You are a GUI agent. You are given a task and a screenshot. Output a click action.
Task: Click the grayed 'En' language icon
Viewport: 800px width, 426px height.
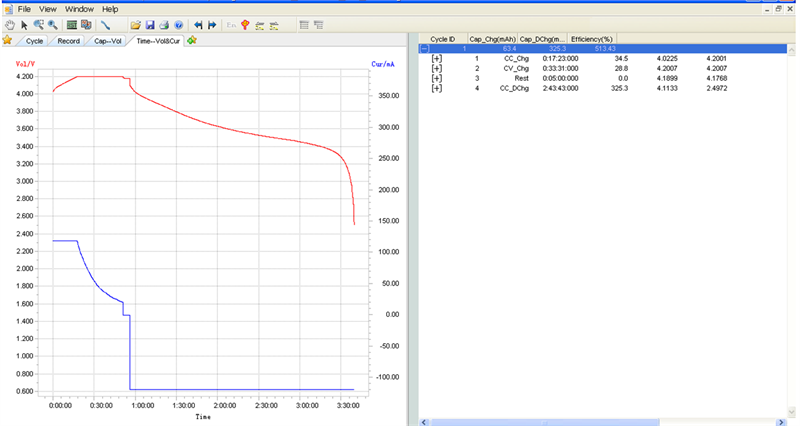coord(231,24)
